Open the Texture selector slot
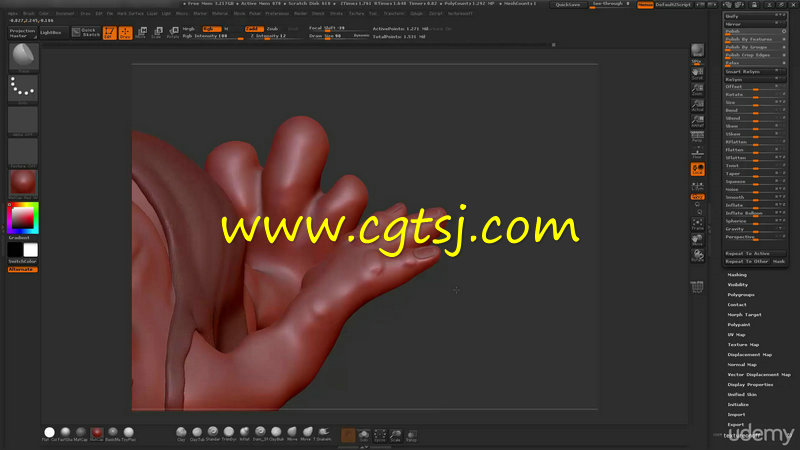Viewport: 800px width, 450px height. pos(23,152)
